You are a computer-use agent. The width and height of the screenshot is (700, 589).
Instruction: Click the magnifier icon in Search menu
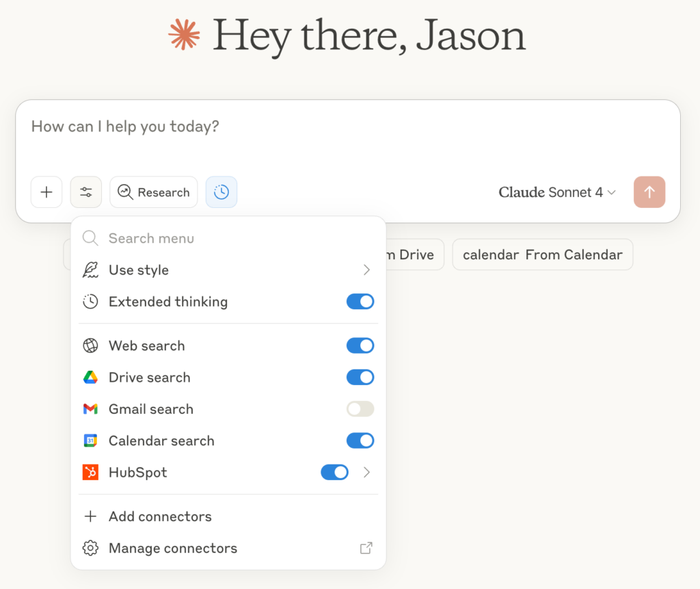tap(90, 238)
